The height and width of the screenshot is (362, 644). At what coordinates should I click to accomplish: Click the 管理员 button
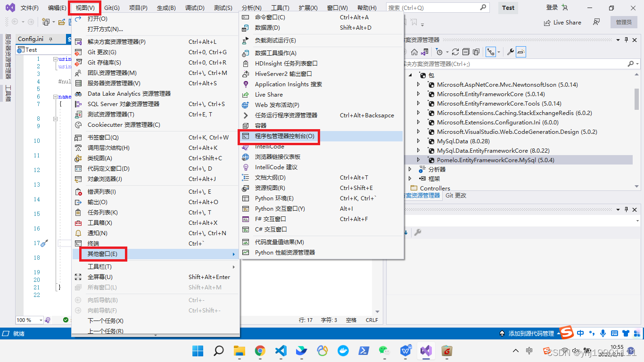(624, 22)
